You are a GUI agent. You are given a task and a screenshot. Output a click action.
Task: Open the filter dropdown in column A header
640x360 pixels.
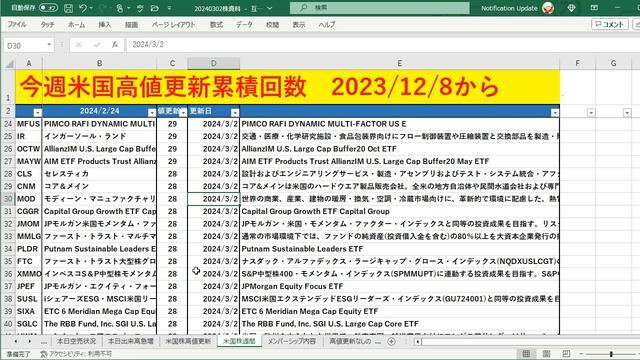click(x=37, y=112)
